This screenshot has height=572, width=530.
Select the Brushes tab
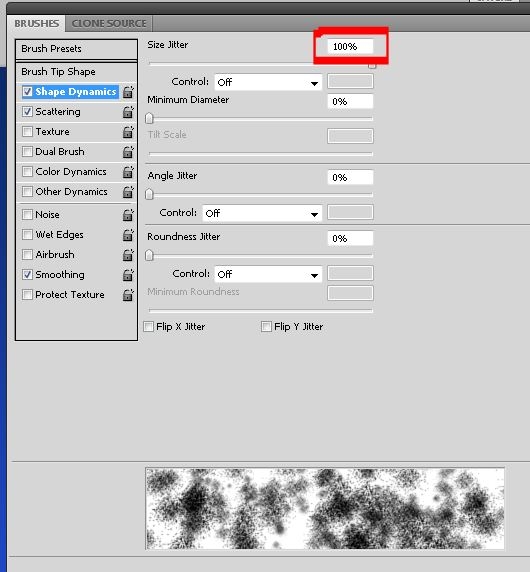point(36,24)
